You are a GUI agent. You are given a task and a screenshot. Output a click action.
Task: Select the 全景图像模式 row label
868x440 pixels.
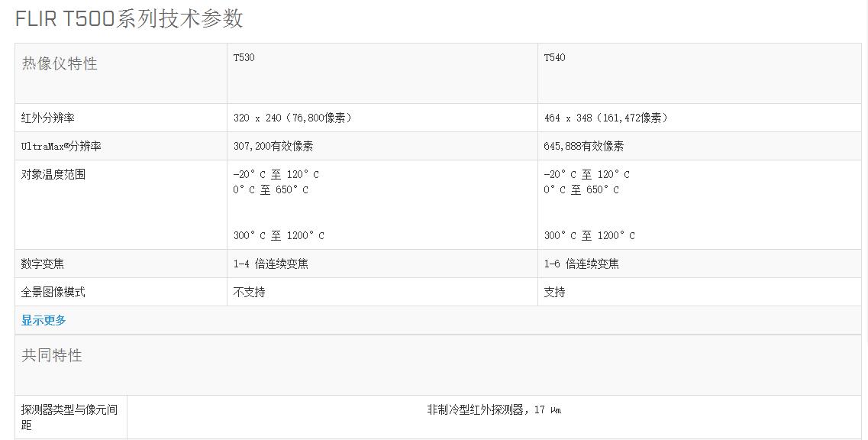[x=53, y=292]
